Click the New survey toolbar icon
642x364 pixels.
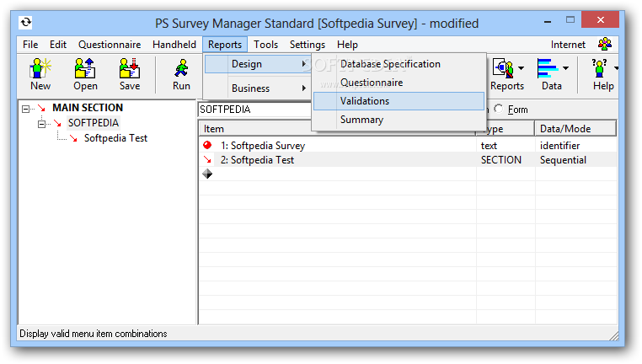coord(40,68)
